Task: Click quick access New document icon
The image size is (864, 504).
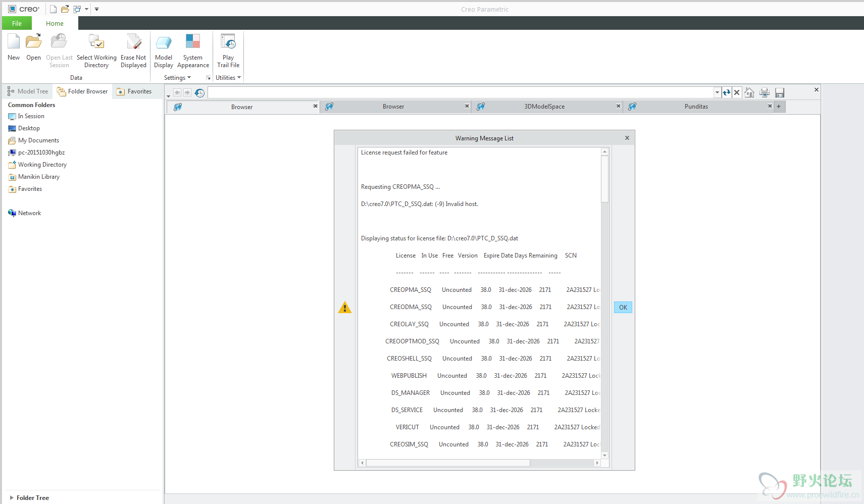Action: click(x=53, y=9)
